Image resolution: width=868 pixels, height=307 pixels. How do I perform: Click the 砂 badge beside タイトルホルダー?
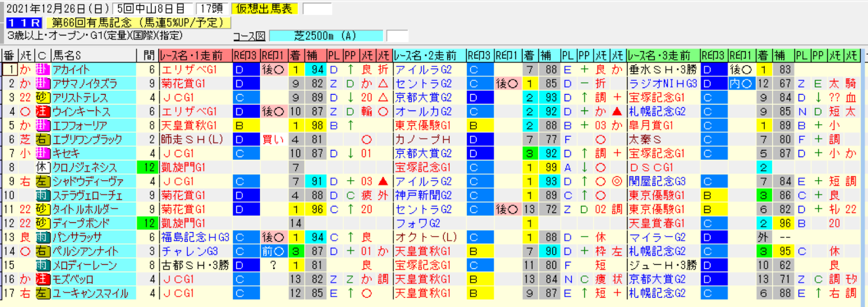tap(41, 209)
